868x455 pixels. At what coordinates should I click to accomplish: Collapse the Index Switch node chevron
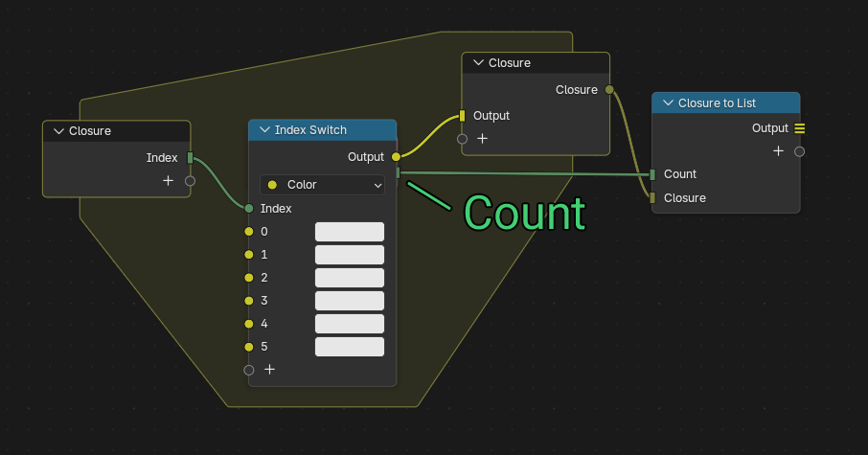(x=264, y=130)
